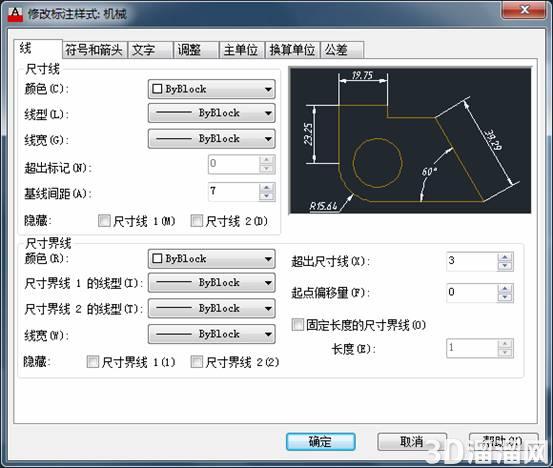Open the 尺寸线 颜色(C) dropdown

(212, 89)
